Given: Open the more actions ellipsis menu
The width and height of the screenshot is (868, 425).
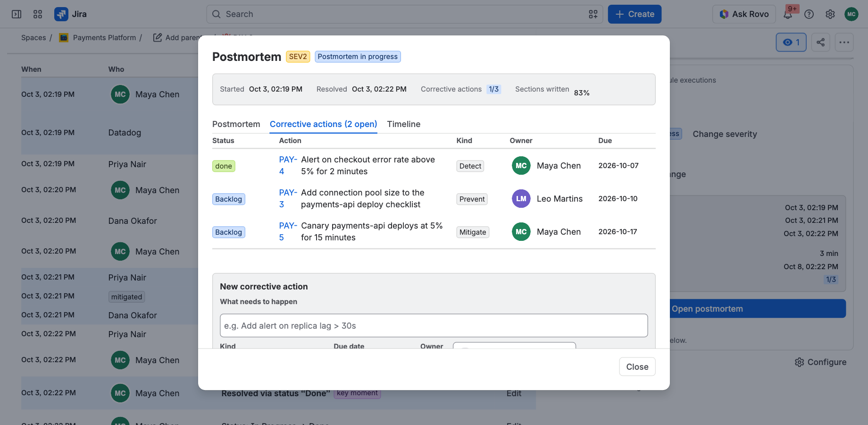Looking at the screenshot, I should click(844, 42).
